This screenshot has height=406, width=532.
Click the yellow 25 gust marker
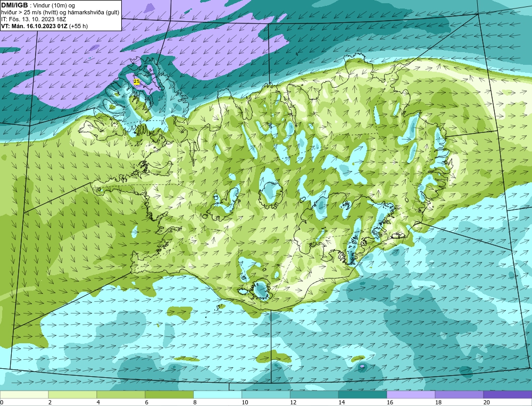click(136, 81)
